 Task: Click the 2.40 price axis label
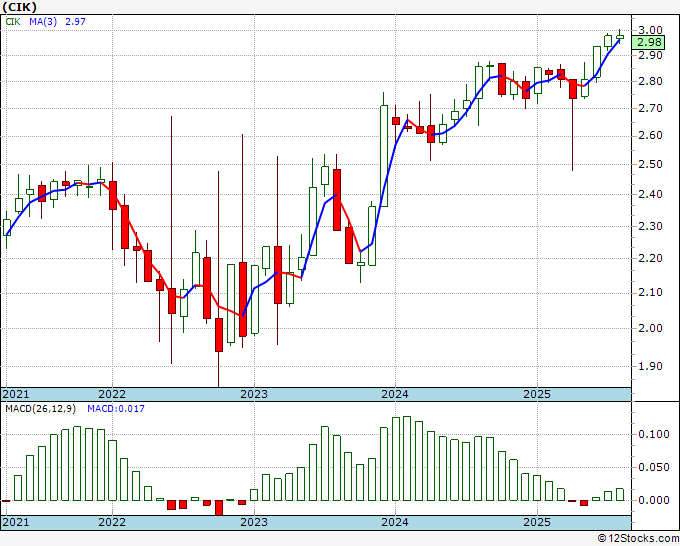pos(651,194)
